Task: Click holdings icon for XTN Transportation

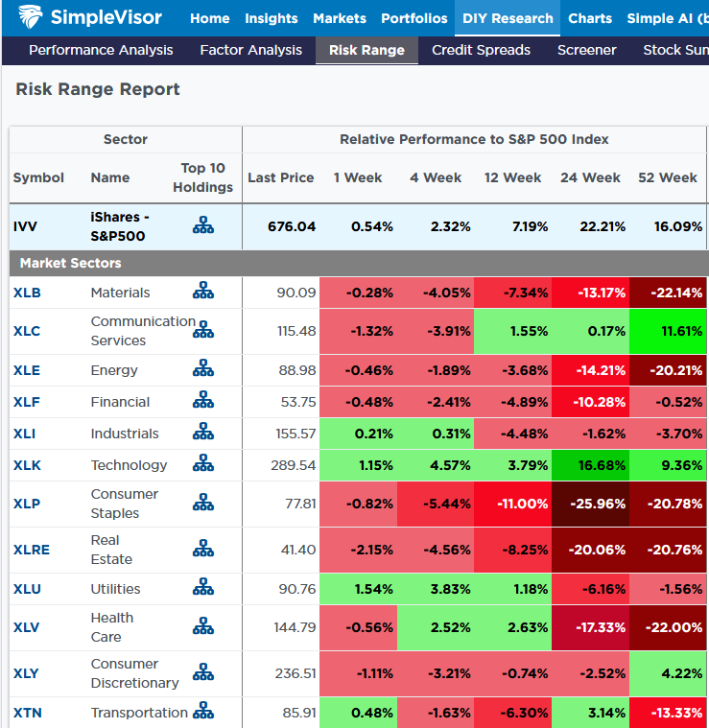Action: click(x=202, y=712)
